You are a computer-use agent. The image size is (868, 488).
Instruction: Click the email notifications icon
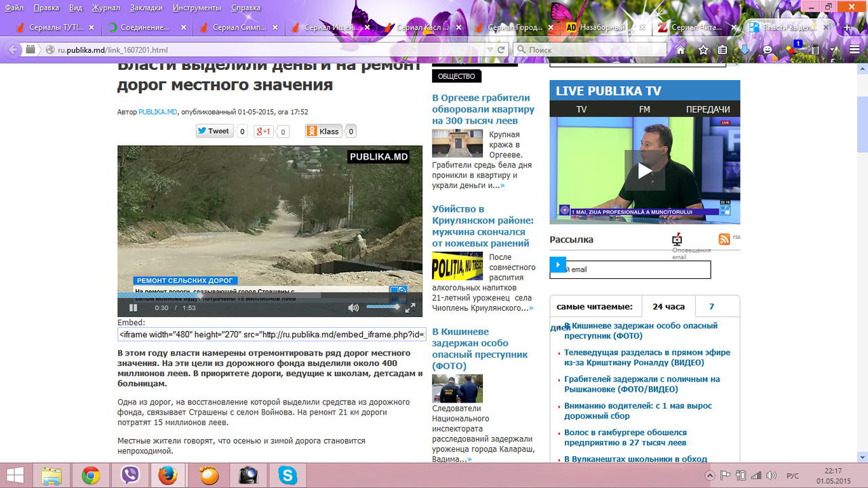pyautogui.click(x=677, y=240)
